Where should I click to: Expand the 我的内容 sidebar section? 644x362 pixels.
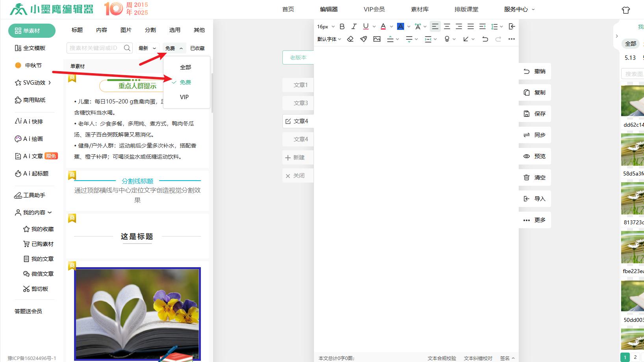tap(33, 212)
